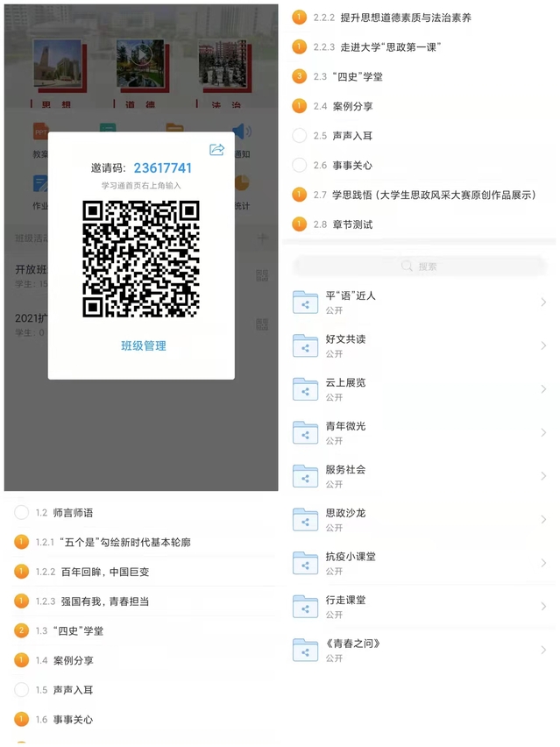Expand chevron for 《青春之问》
The height and width of the screenshot is (747, 560).
(543, 650)
